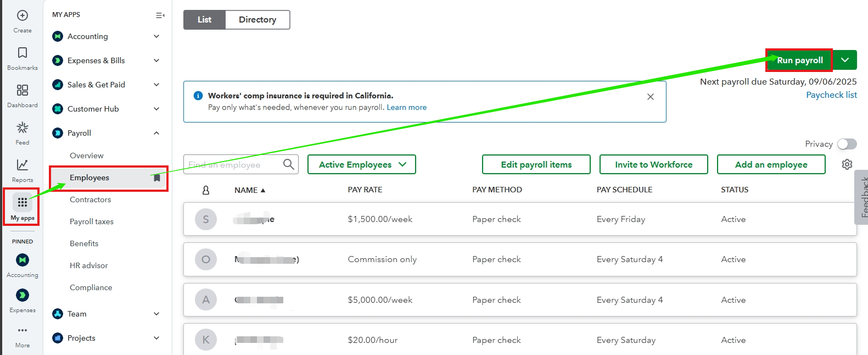Click the Commission only pay rate cell
Image resolution: width=868 pixels, height=355 pixels.
pos(382,259)
